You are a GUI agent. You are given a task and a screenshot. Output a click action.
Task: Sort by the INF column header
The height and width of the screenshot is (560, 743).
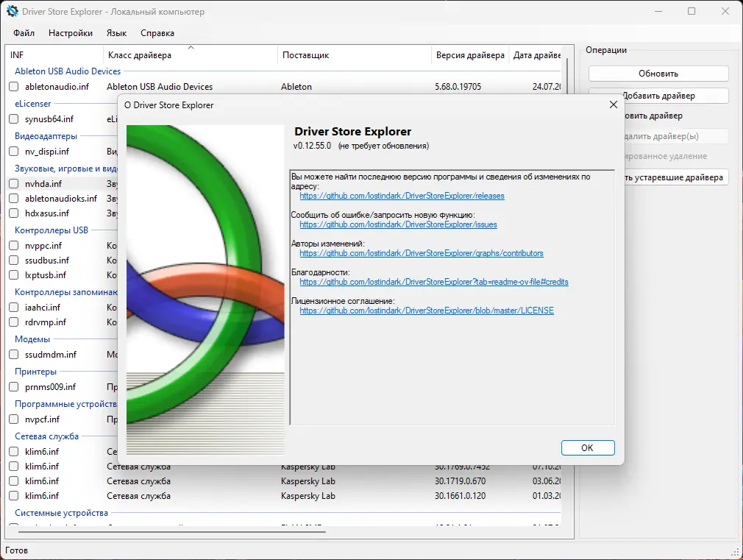54,55
